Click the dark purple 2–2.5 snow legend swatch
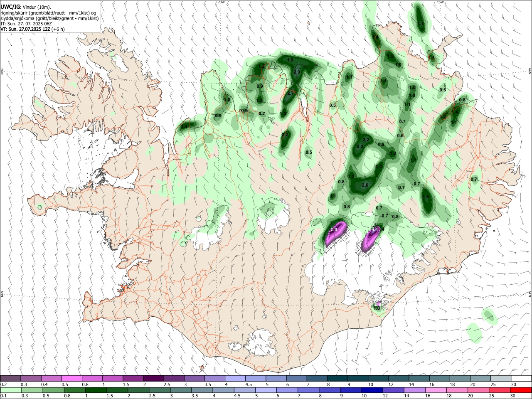This screenshot has height=399, width=532. click(154, 378)
